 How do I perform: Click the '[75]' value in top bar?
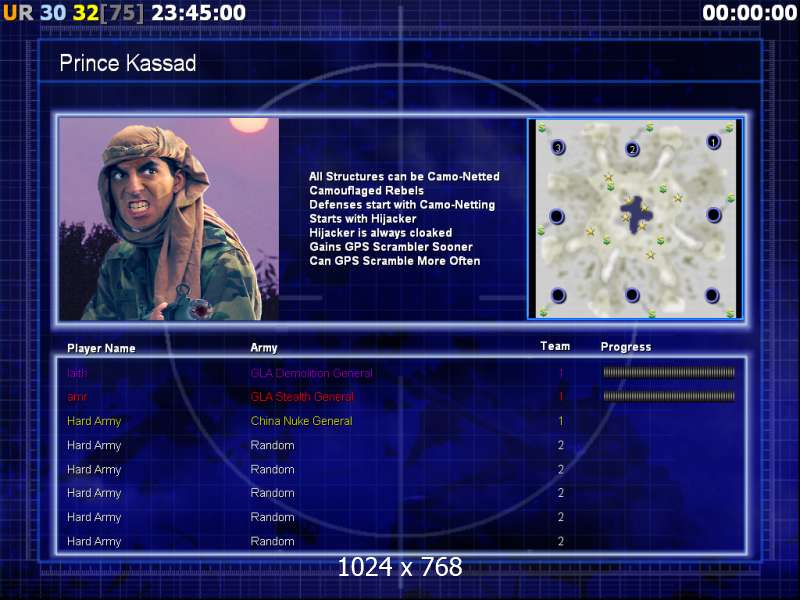[x=122, y=13]
